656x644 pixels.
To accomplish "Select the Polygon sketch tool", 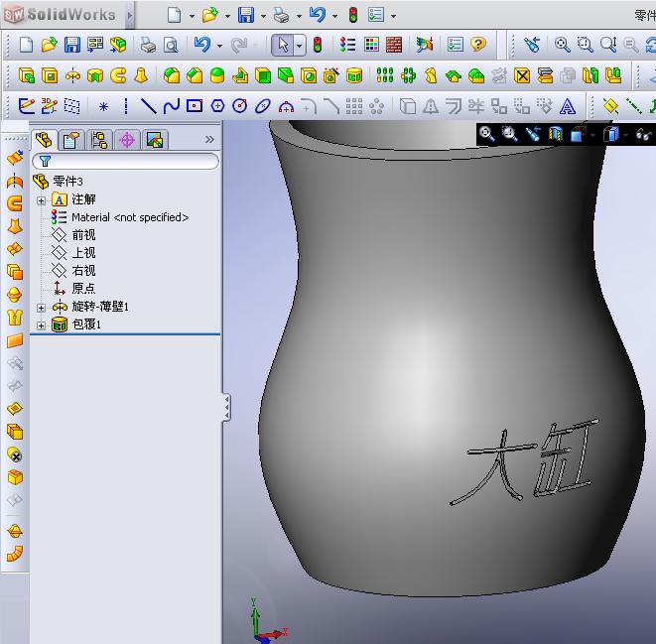I will pyautogui.click(x=217, y=106).
